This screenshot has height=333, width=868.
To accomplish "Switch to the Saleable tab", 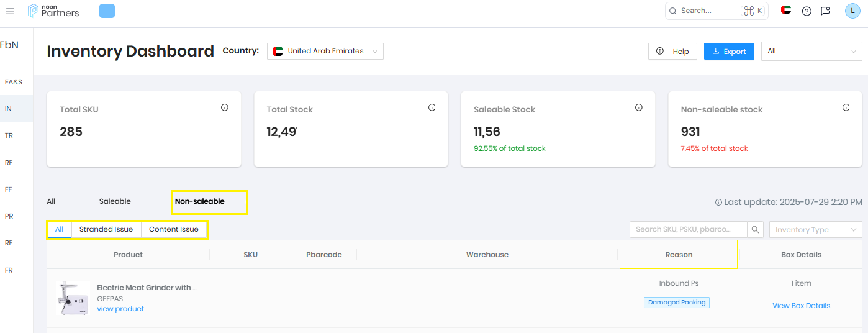I will (x=115, y=201).
